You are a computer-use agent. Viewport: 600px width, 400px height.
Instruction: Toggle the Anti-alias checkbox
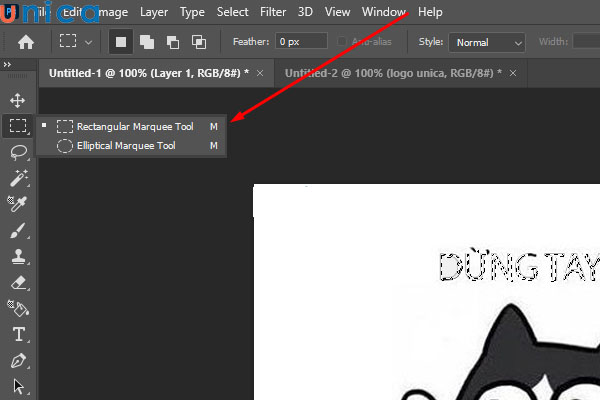click(x=341, y=41)
